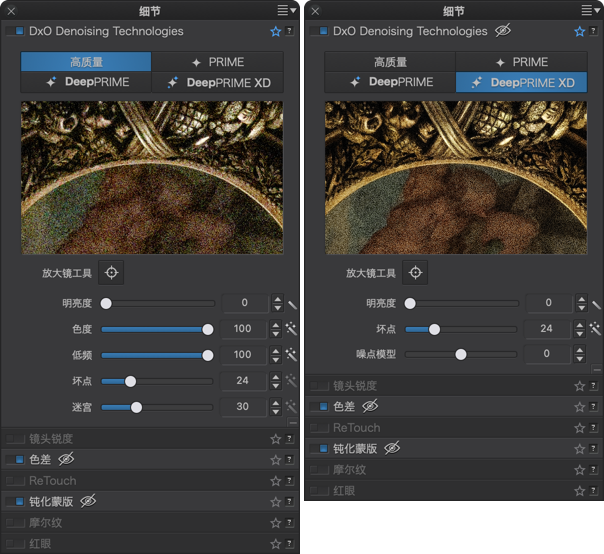Click 明亮度 wand icon in left panel
Screen dimensions: 604x554
tap(292, 305)
